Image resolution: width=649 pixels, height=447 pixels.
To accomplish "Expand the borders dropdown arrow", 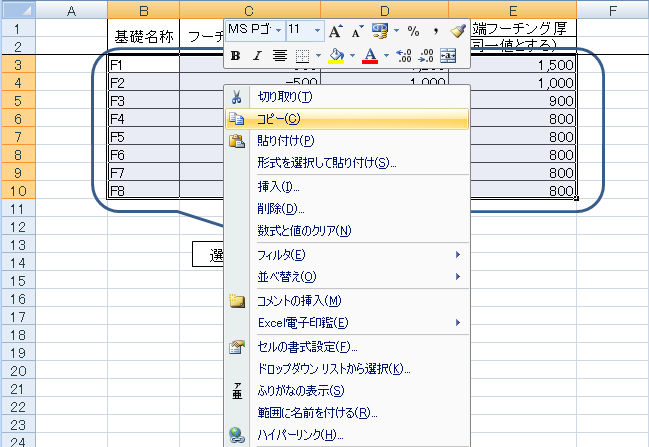I will click(x=319, y=55).
